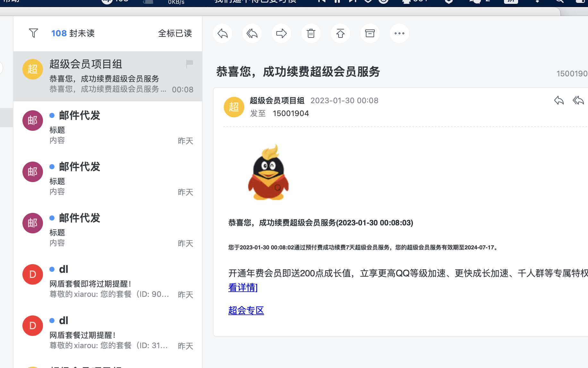Viewport: 588px width, 368px height.
Task: Click the reply-all arrows in the message header
Action: 578,100
